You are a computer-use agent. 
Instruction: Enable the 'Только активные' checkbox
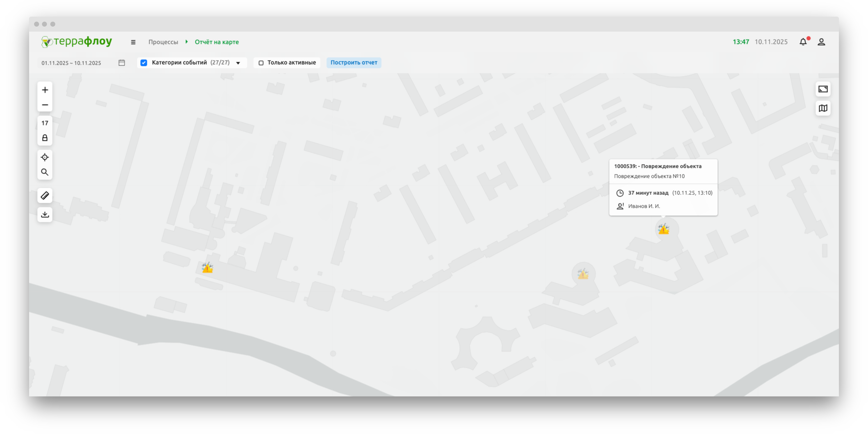click(261, 63)
